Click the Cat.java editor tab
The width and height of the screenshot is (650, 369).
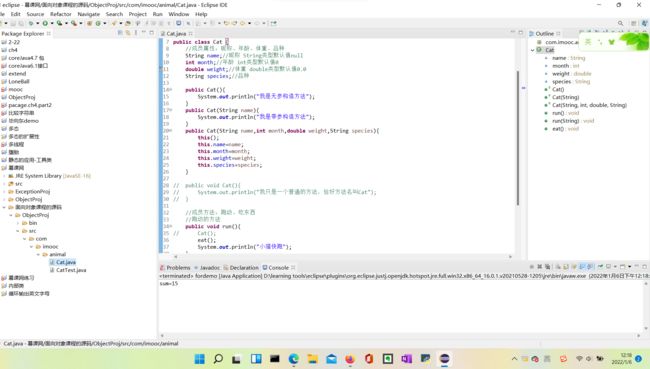[x=176, y=34]
